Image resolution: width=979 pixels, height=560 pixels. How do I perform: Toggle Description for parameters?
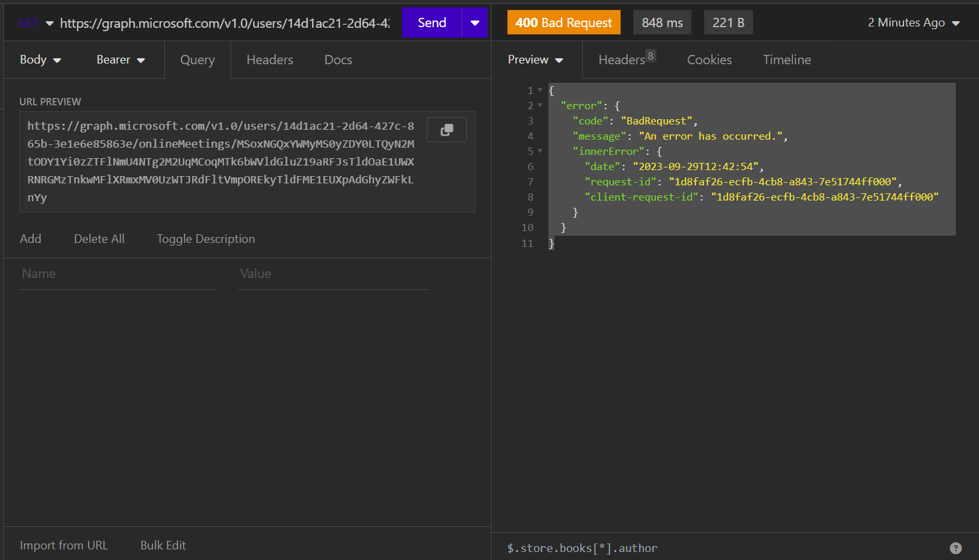pyautogui.click(x=206, y=239)
